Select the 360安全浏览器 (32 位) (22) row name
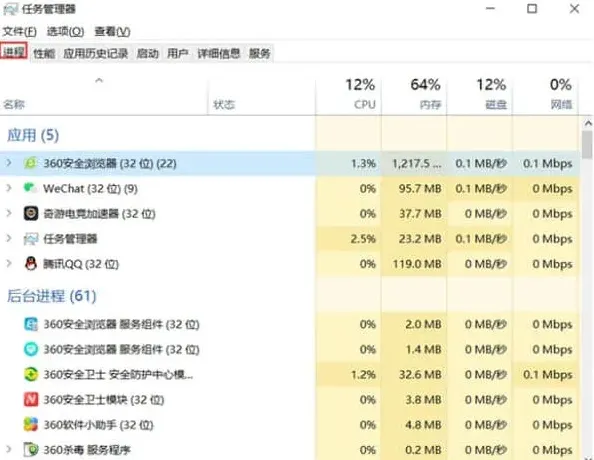This screenshot has width=594, height=460. [110, 163]
